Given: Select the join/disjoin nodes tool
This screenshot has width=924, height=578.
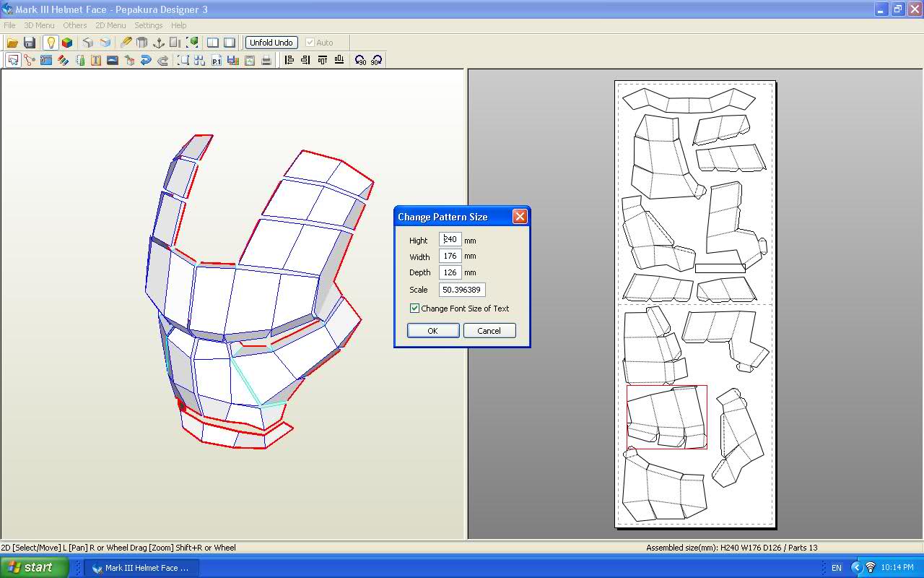Looking at the screenshot, I should point(30,61).
